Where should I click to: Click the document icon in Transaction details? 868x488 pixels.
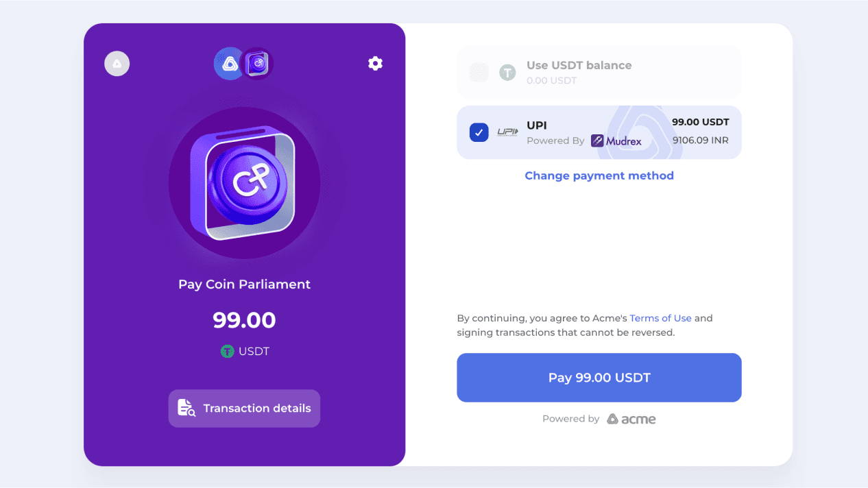click(186, 408)
